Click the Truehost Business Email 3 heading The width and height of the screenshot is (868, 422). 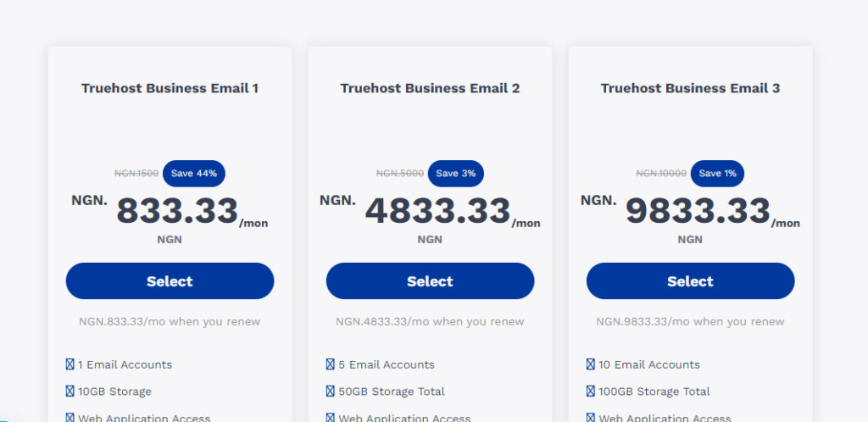tap(690, 88)
